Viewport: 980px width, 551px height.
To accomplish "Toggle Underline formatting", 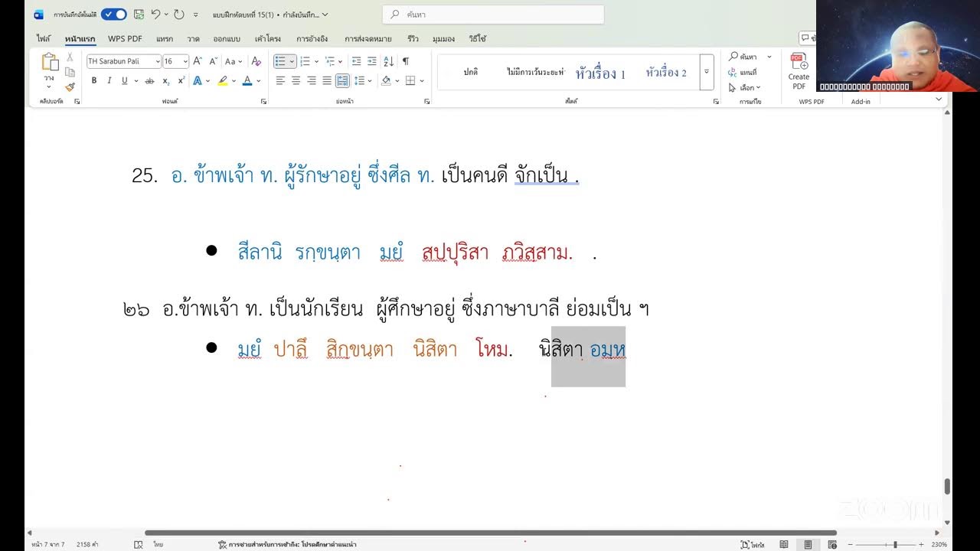I will pos(124,80).
